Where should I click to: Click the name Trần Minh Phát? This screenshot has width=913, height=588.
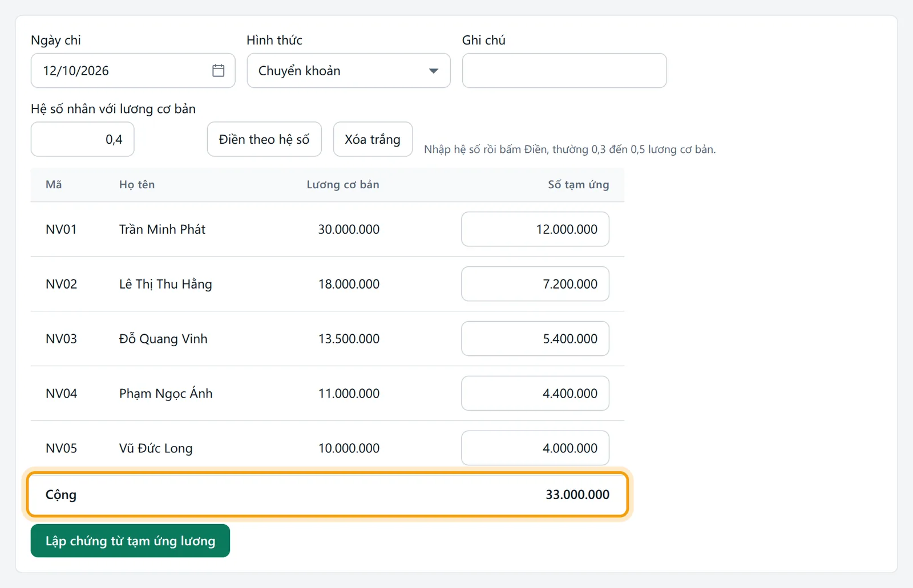click(x=162, y=229)
